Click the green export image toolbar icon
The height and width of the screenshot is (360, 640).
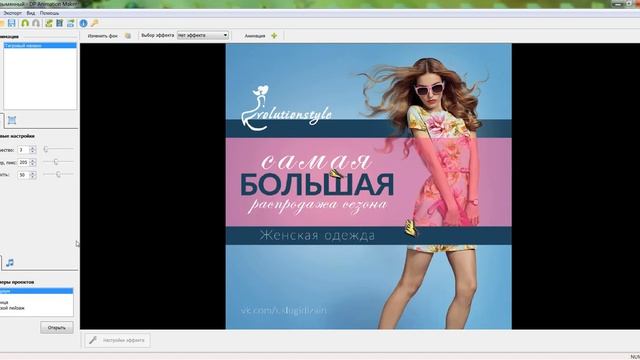[49, 23]
